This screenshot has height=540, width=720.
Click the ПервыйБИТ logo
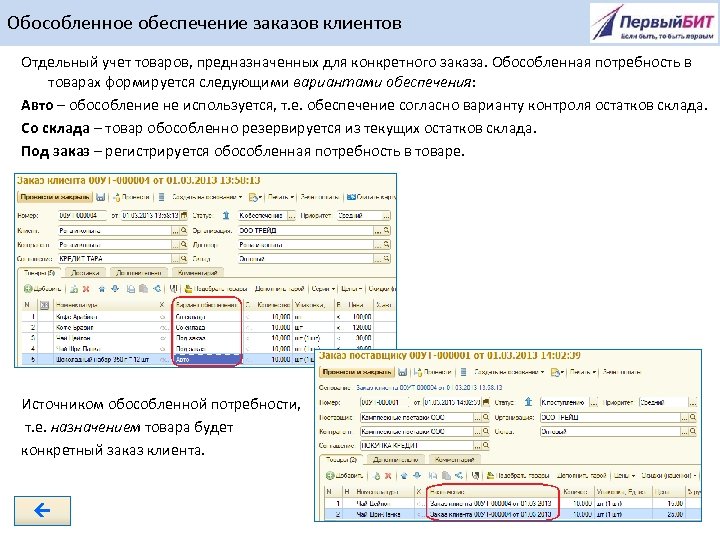click(x=654, y=22)
